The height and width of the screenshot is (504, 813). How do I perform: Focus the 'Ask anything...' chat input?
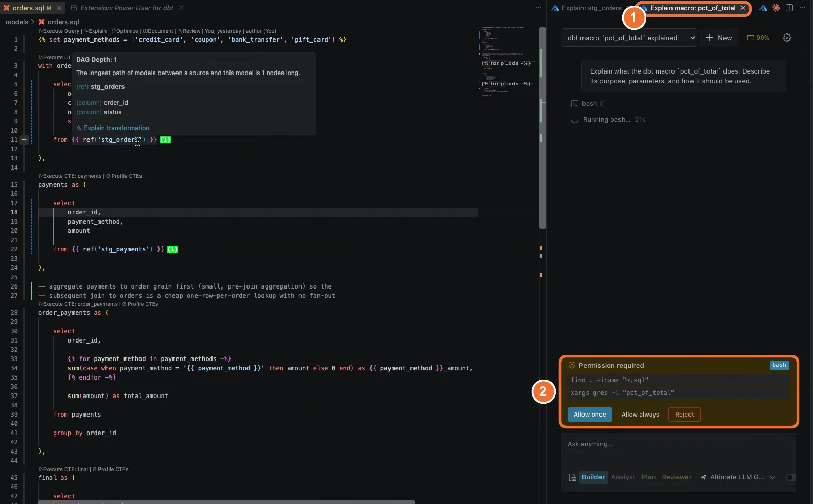click(x=678, y=444)
